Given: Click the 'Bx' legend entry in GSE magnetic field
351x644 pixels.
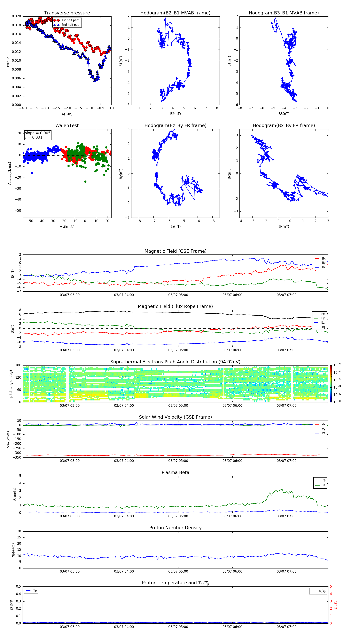Looking at the screenshot, I should [320, 259].
